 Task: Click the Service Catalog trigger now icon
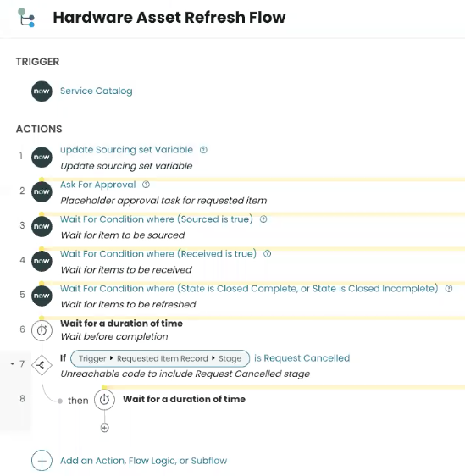(x=42, y=91)
